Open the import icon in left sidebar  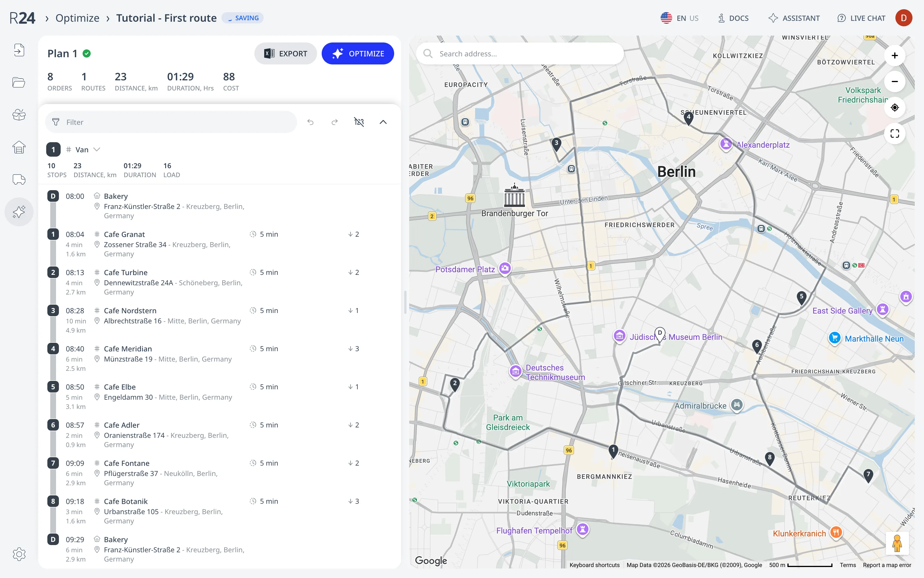pyautogui.click(x=19, y=50)
